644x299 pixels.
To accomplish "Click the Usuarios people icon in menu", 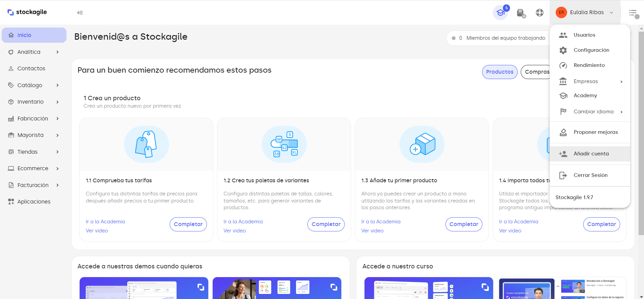I will click(x=563, y=35).
